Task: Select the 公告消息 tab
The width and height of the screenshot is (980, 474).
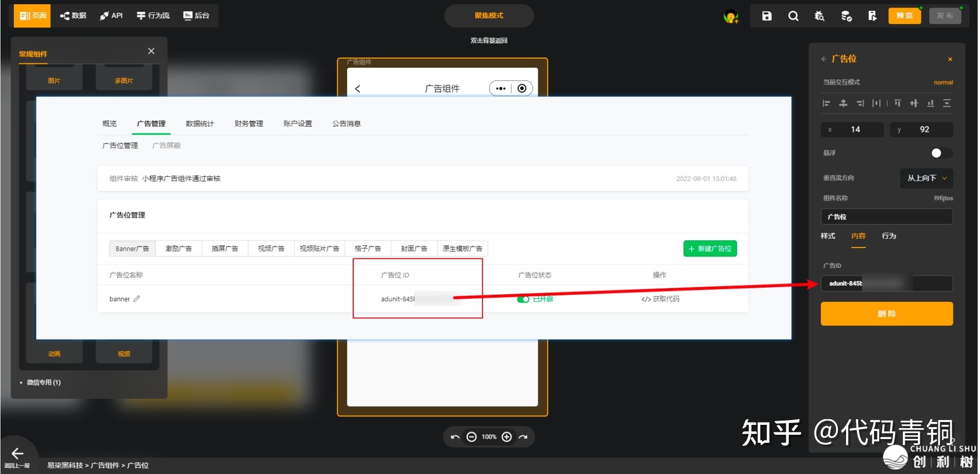Action: (347, 124)
